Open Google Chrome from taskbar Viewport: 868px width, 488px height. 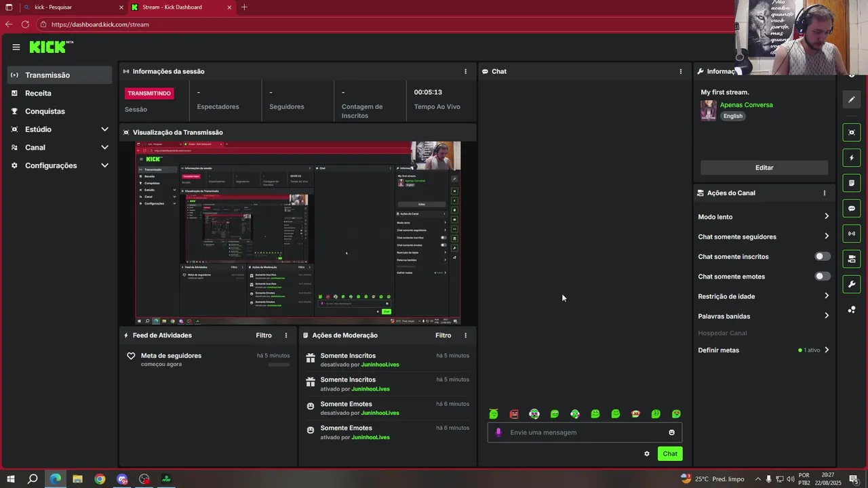[100, 479]
